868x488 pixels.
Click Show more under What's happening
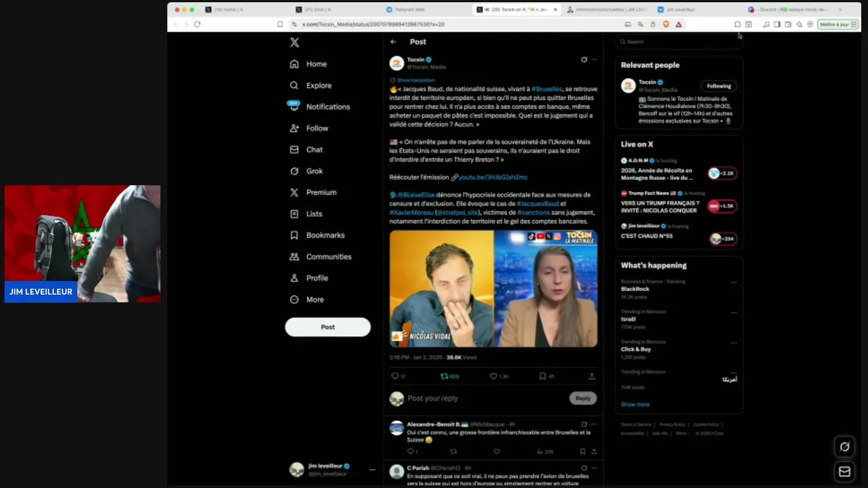tap(635, 405)
